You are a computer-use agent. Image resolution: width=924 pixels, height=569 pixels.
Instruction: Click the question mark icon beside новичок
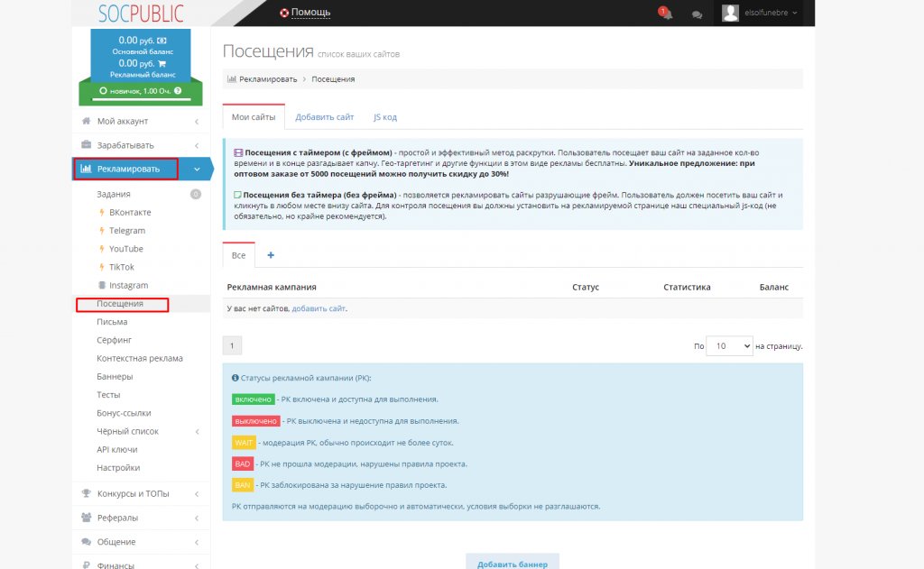tap(178, 91)
